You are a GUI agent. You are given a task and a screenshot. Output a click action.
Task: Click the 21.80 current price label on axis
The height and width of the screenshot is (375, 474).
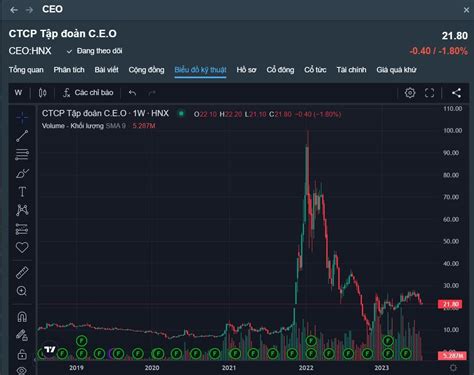click(x=450, y=304)
